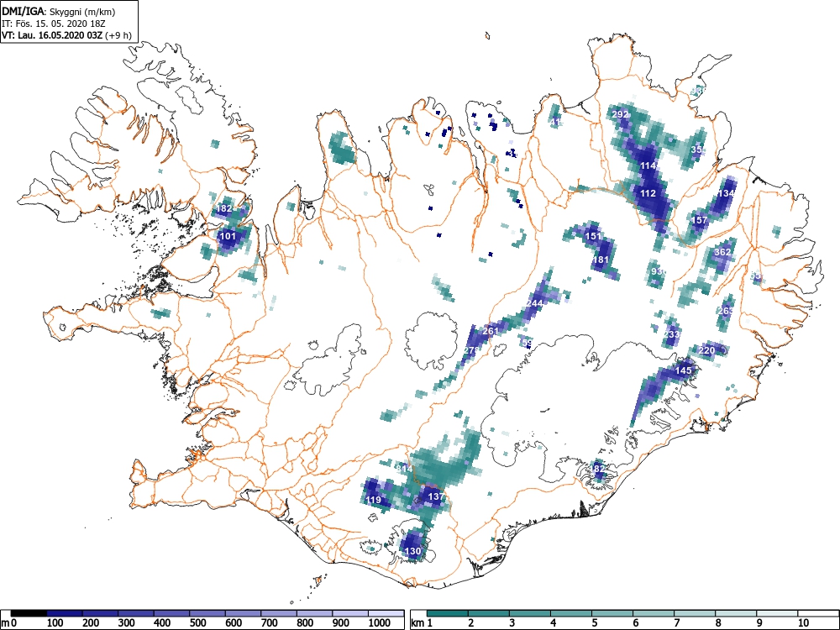This screenshot has height=630, width=840.
Task: Click the 137 visibility label
Action: pyautogui.click(x=436, y=496)
